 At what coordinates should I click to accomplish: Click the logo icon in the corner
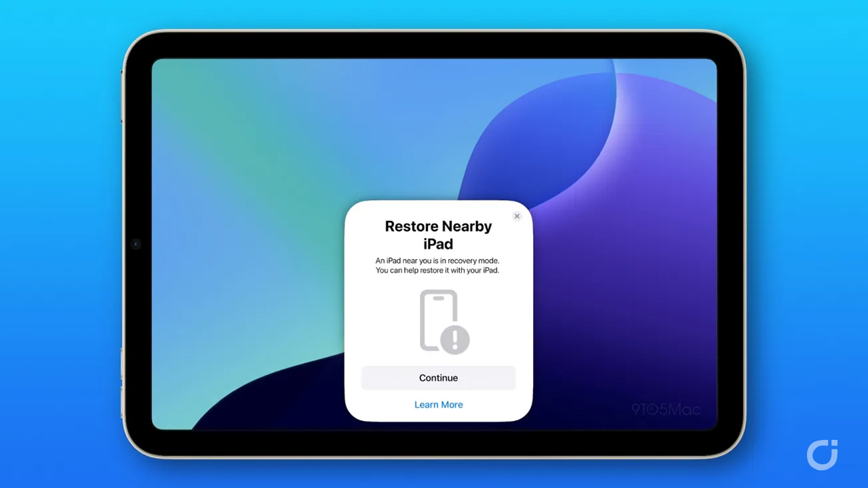(823, 455)
